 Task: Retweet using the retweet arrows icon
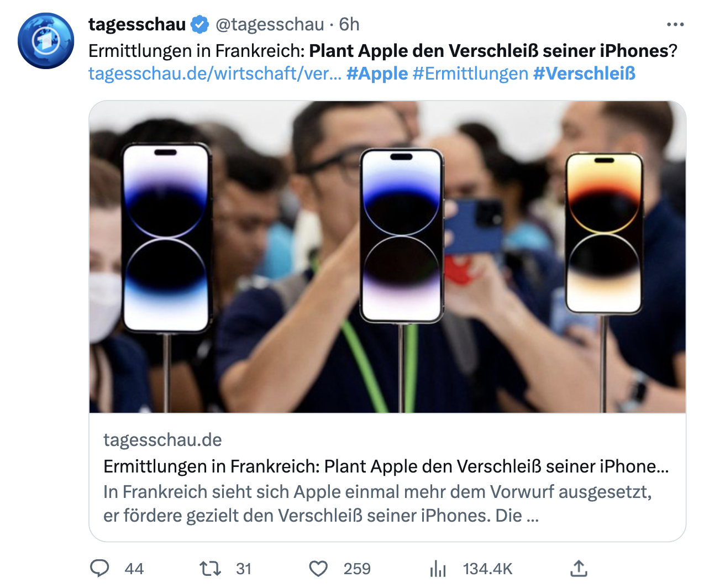tap(210, 568)
